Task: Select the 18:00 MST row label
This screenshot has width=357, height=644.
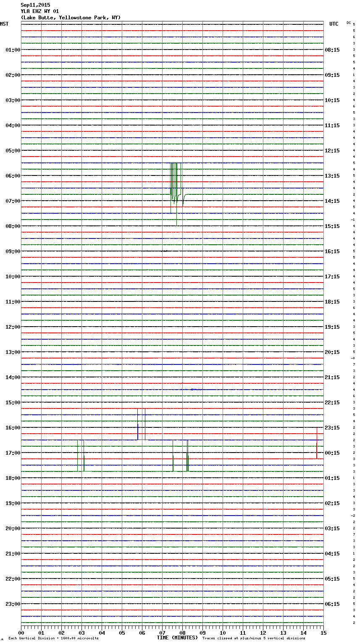Action: pyautogui.click(x=13, y=478)
